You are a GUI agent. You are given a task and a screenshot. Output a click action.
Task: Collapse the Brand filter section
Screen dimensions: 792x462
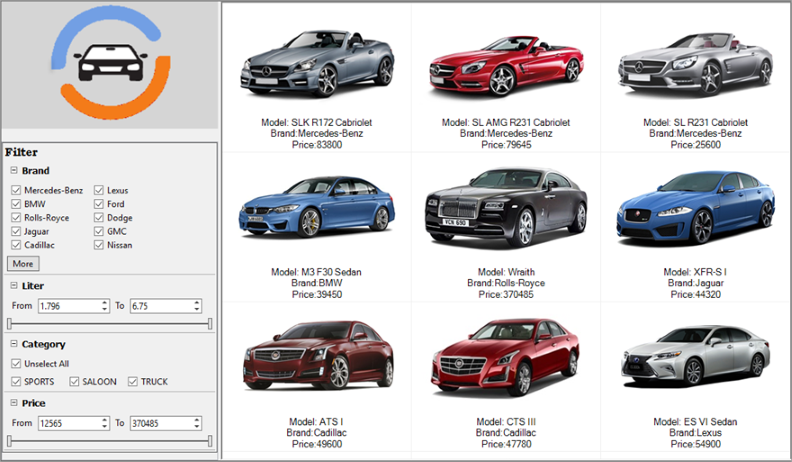click(12, 171)
